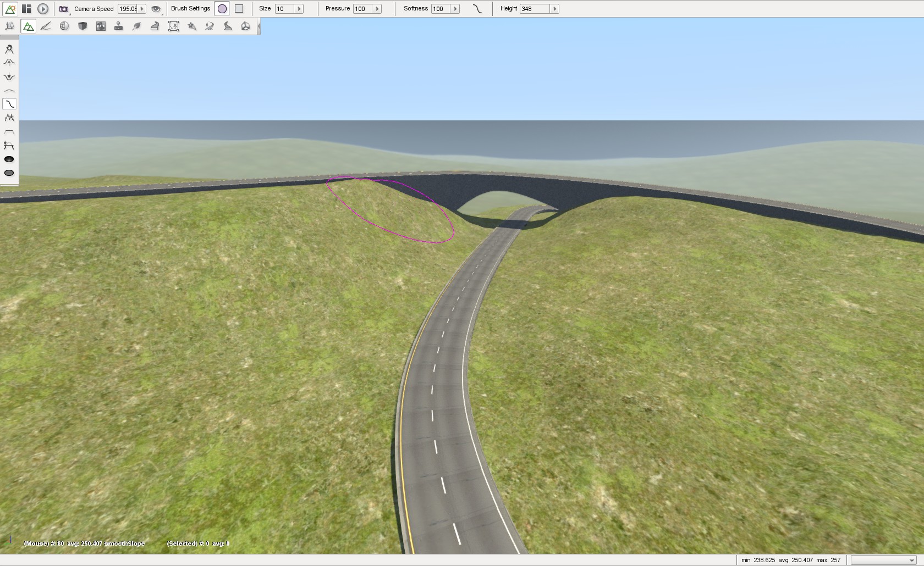Open the Softness value arrow
The width and height of the screenshot is (924, 566).
pyautogui.click(x=455, y=9)
